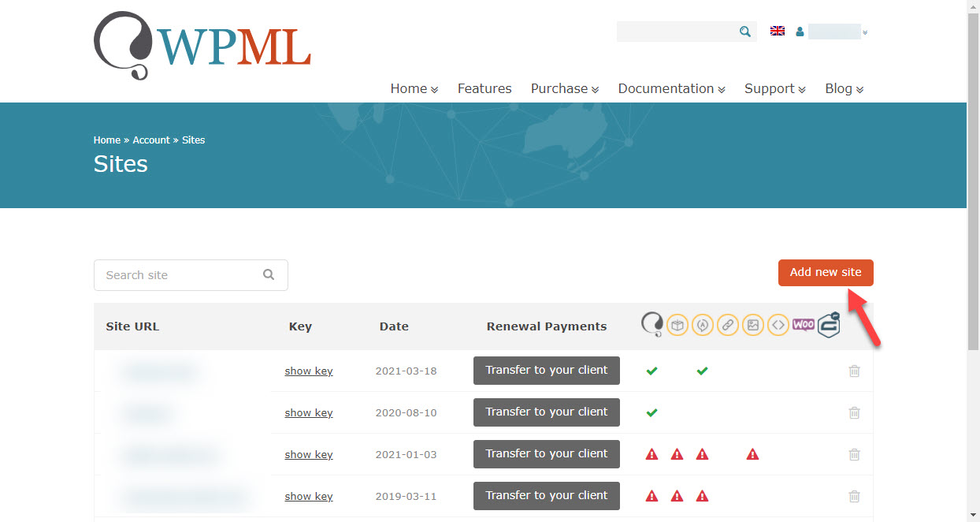Image resolution: width=980 pixels, height=522 pixels.
Task: Click the date 2021-03-18
Action: (x=406, y=371)
